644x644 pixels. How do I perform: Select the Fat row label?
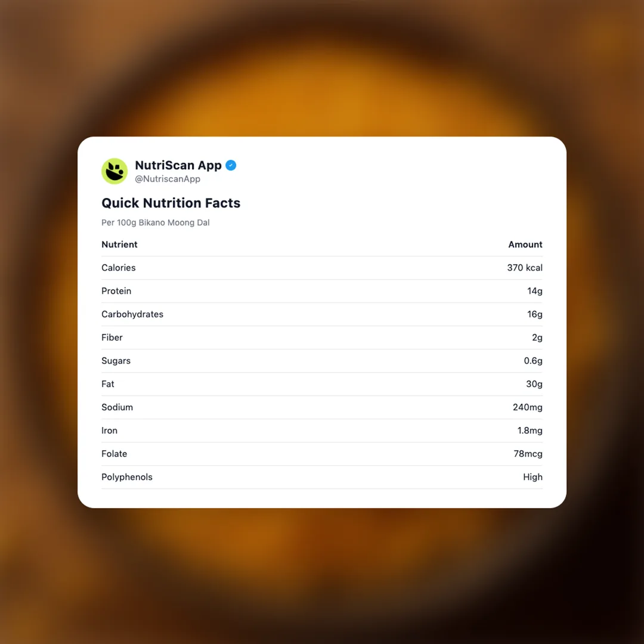(108, 384)
